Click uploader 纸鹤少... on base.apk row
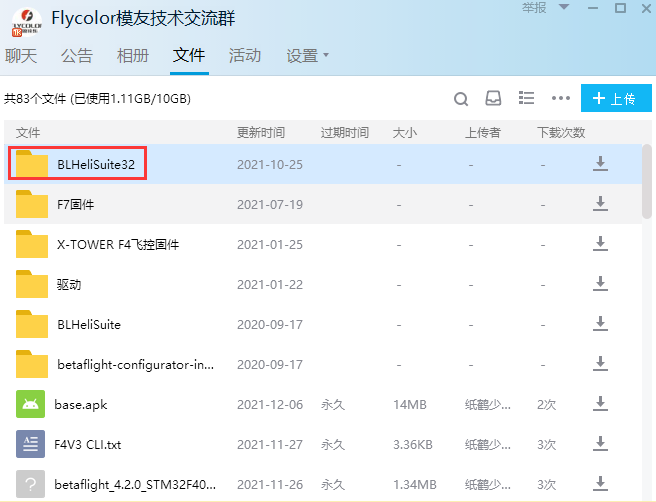 488,405
